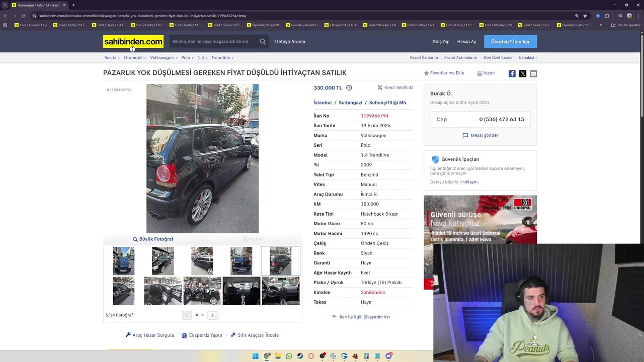This screenshot has height=362, width=644.
Task: Open Citroen / C4 bookmark
Action: coord(341,25)
